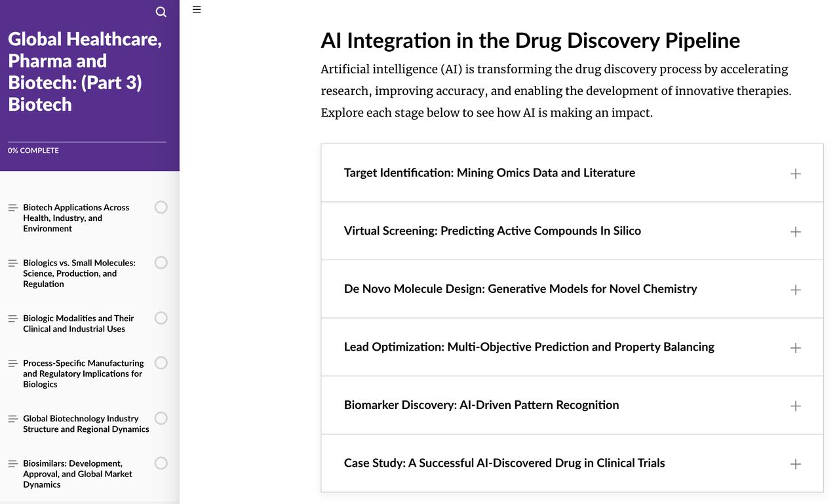
Task: Click lesson icon beside Biologics vs. Small Molecules
Action: click(x=12, y=263)
